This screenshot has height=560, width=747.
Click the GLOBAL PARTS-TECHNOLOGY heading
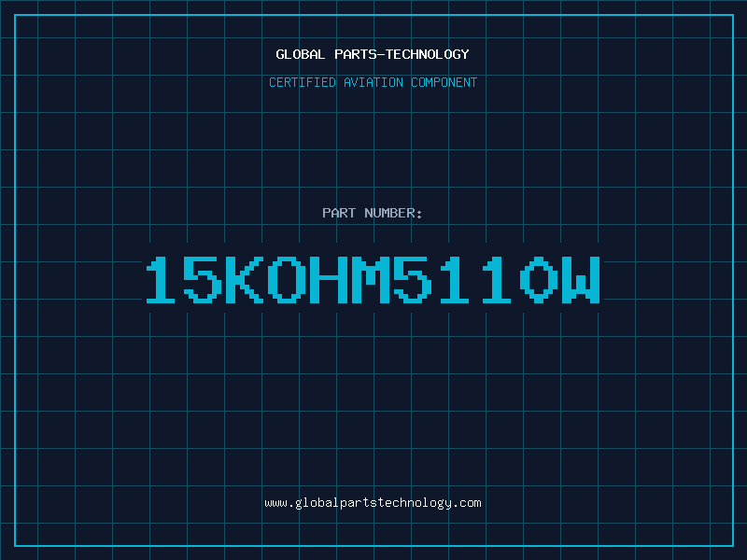click(373, 54)
